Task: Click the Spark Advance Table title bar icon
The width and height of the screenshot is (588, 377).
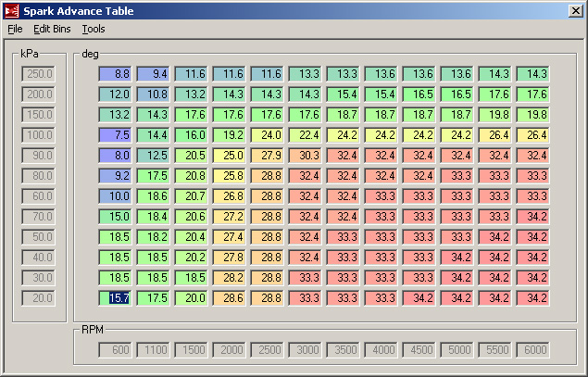Action: tap(11, 11)
